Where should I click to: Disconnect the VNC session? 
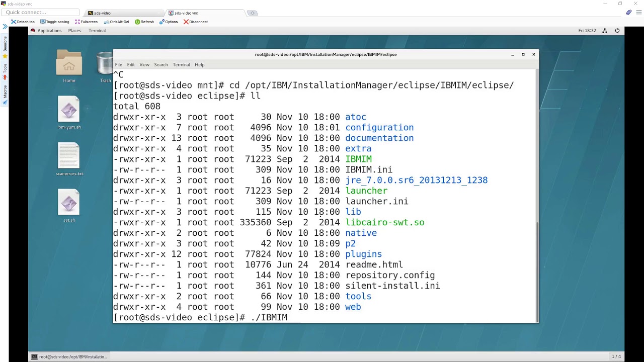point(196,22)
